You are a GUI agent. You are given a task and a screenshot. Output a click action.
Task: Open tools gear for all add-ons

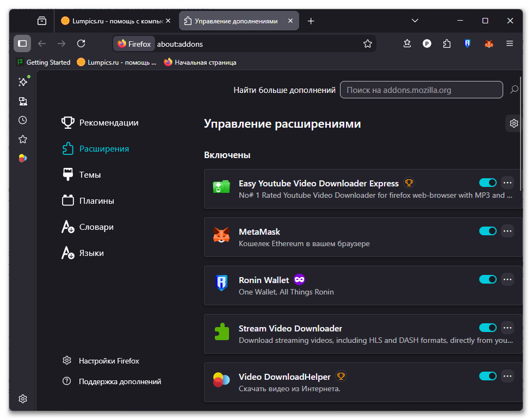(514, 123)
